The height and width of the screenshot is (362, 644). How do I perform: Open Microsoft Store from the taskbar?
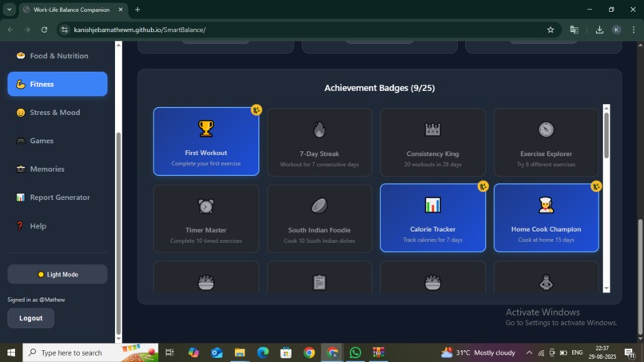(x=286, y=352)
